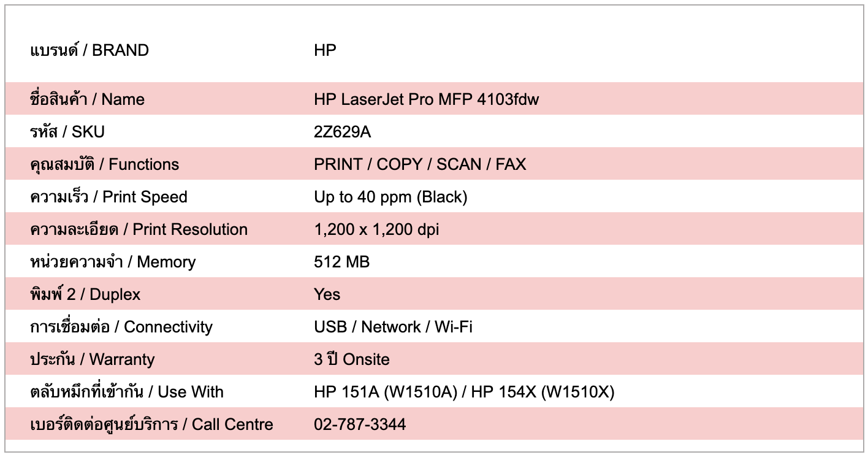Select the Up to 40 ppm value
The image size is (868, 460).
(x=390, y=197)
